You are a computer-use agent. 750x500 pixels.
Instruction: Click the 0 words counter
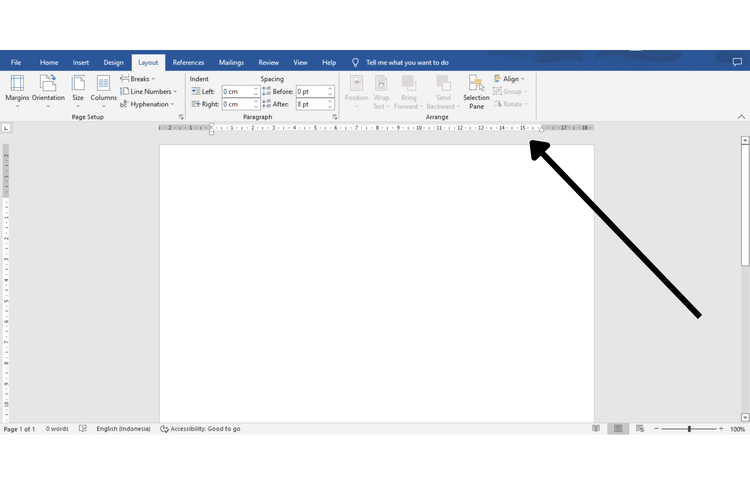[57, 429]
